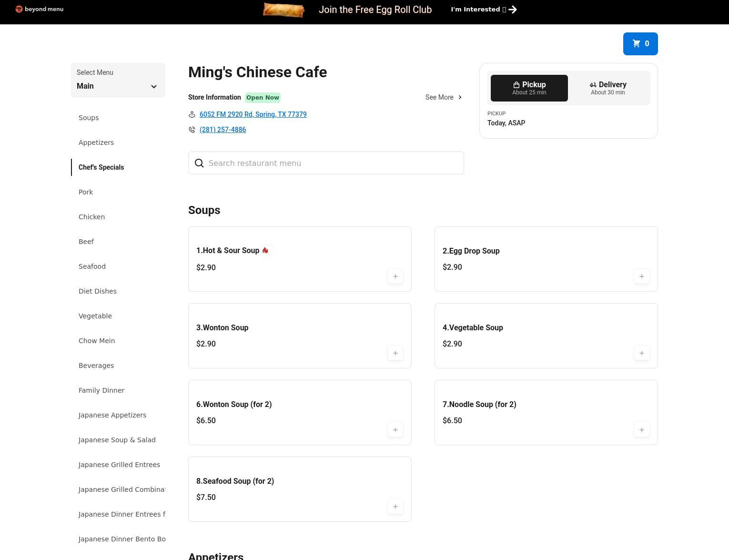Click the beyond menu logo

(39, 9)
